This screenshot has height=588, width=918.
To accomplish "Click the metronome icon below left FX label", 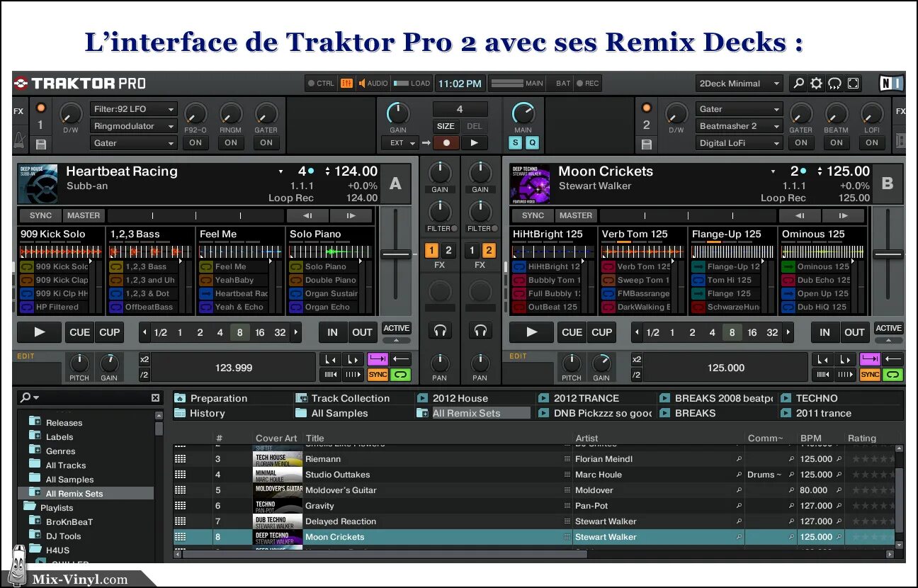I will pos(18,139).
